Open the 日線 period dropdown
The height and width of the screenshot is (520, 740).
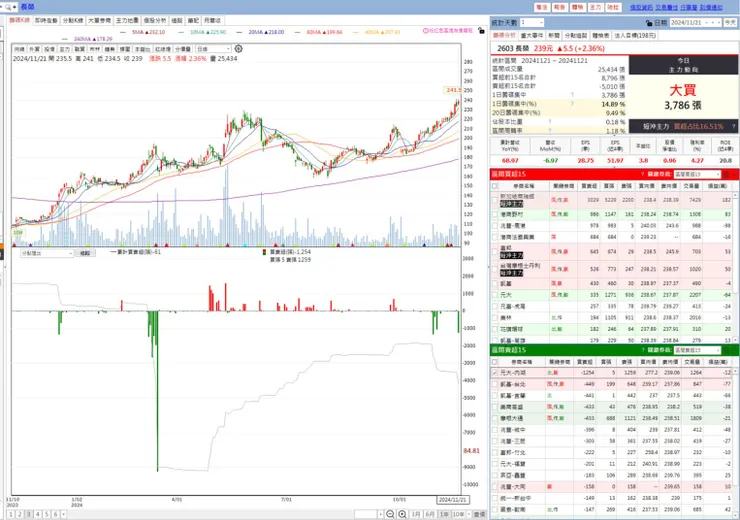[213, 49]
